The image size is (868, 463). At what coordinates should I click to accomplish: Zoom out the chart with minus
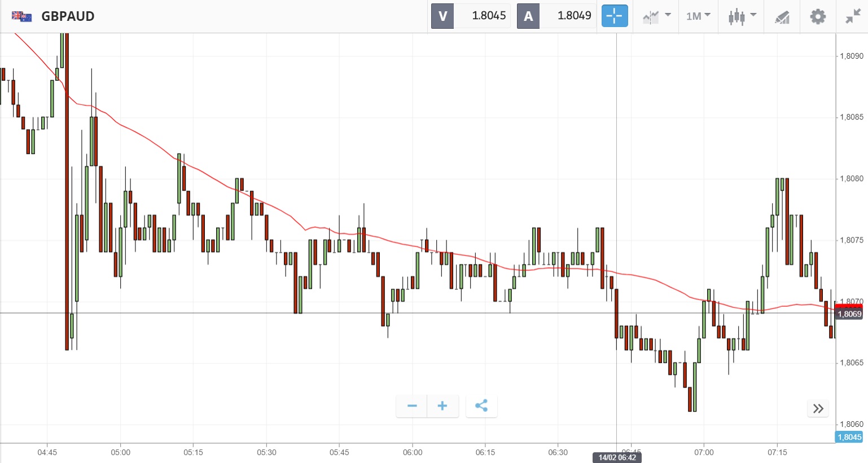click(412, 406)
